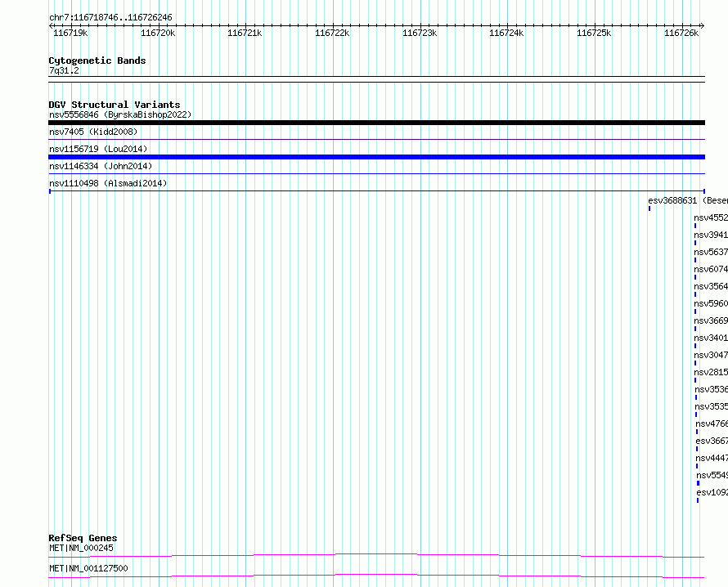Screen dimensions: 728x587
Task: Click variant label starting nsv4447
Action: pos(712,458)
